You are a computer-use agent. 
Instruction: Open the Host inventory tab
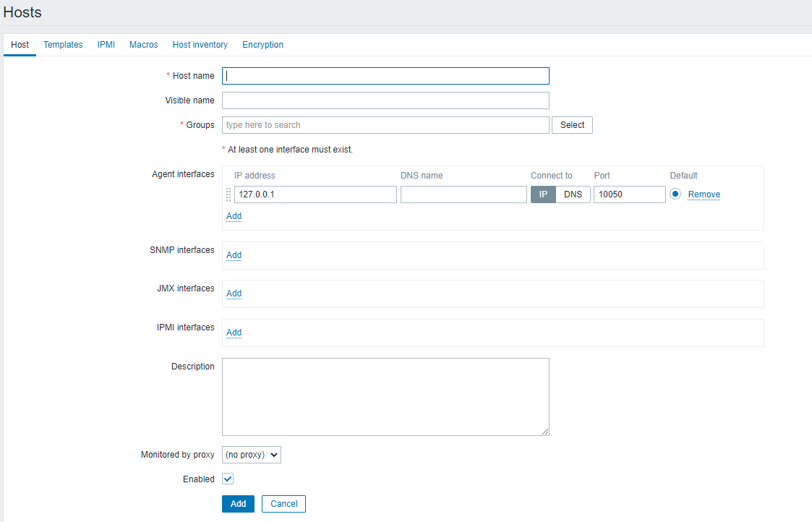point(200,45)
